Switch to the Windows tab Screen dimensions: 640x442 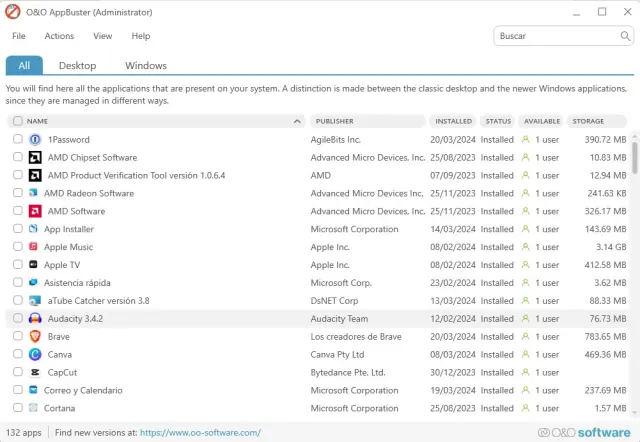pos(146,66)
